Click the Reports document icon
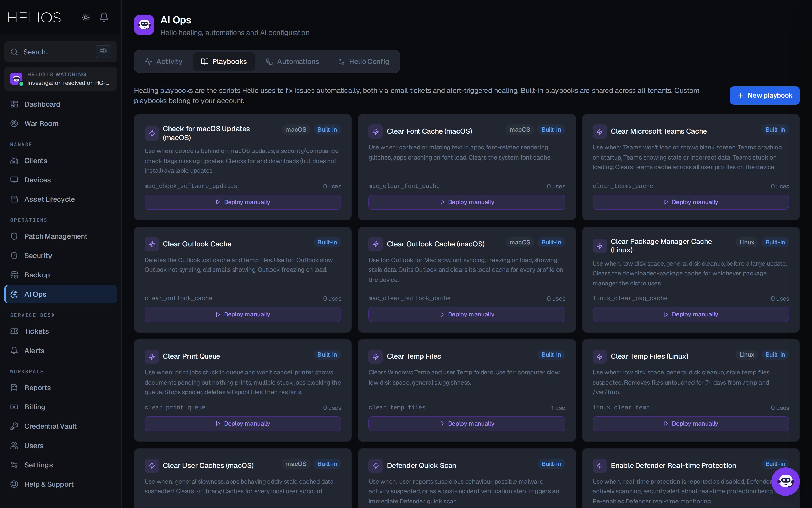This screenshot has width=812, height=508. pyautogui.click(x=14, y=388)
